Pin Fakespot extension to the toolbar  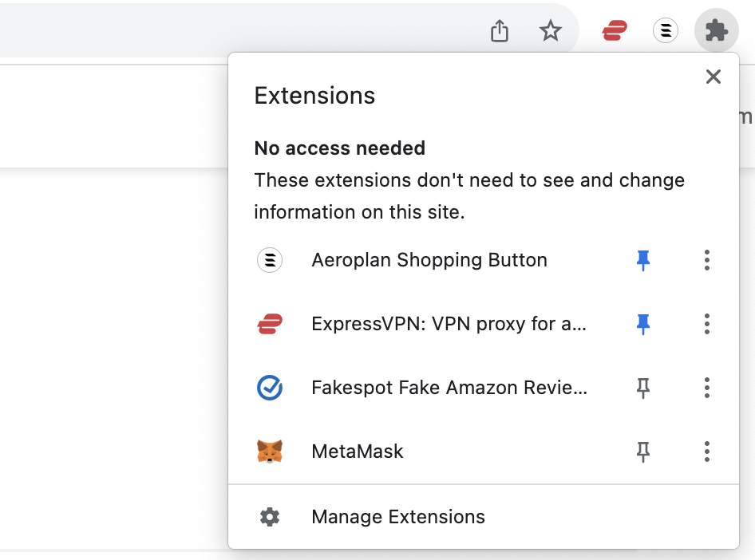click(642, 388)
